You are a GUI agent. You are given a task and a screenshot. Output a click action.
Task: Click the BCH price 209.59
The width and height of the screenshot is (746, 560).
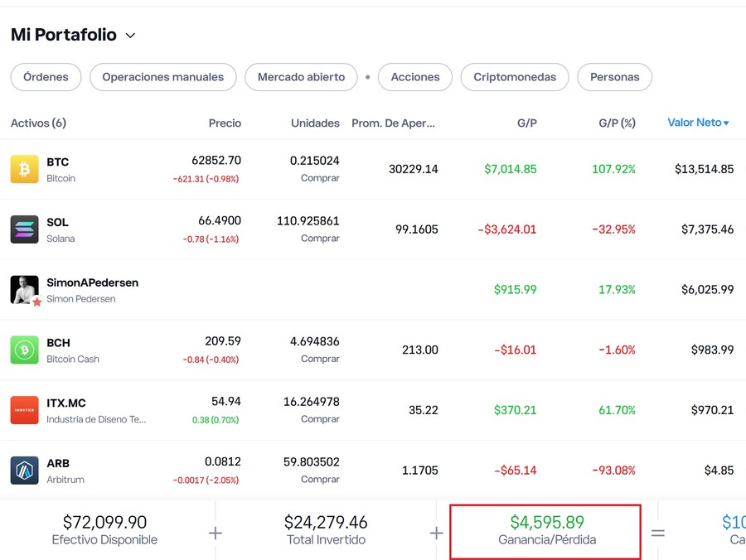click(x=223, y=341)
